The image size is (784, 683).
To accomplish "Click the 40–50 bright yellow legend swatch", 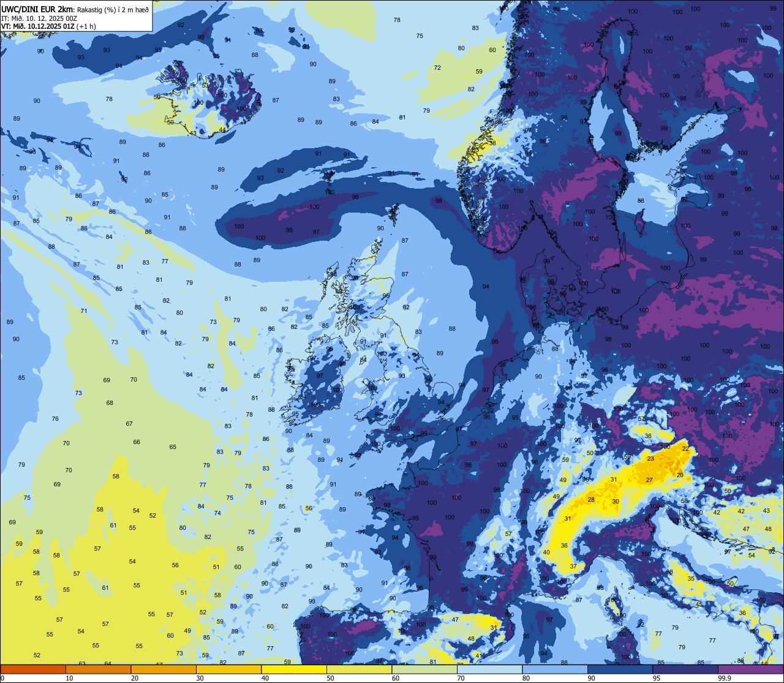I will 294,670.
